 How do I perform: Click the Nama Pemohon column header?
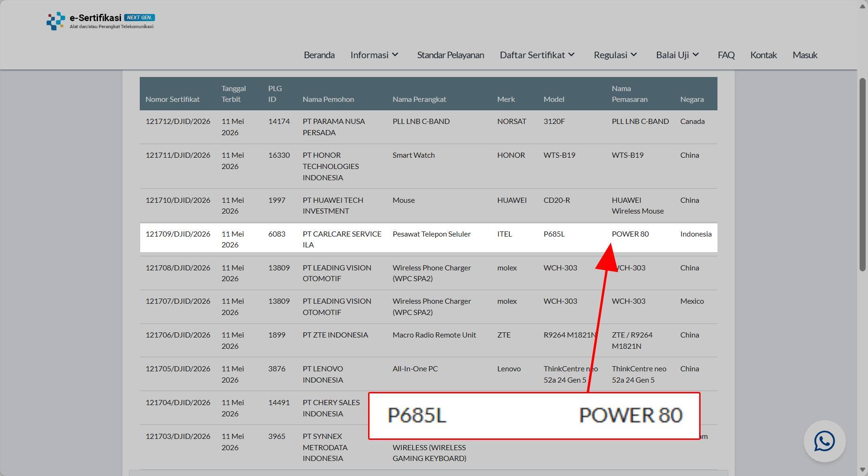[328, 99]
